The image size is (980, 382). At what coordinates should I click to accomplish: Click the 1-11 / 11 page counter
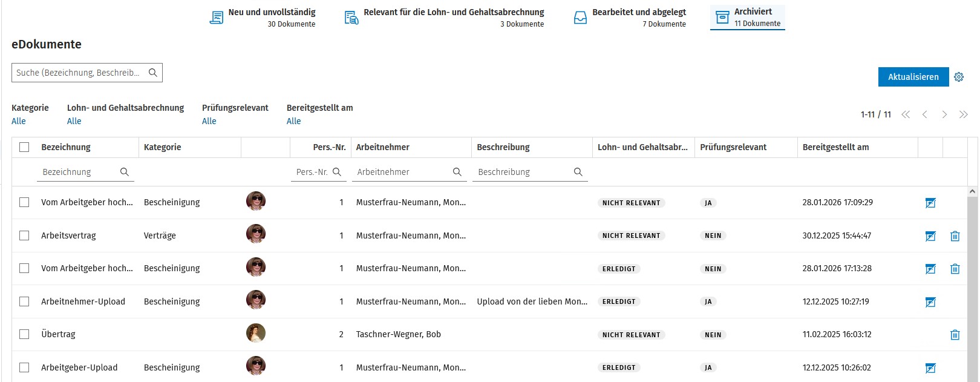(876, 114)
